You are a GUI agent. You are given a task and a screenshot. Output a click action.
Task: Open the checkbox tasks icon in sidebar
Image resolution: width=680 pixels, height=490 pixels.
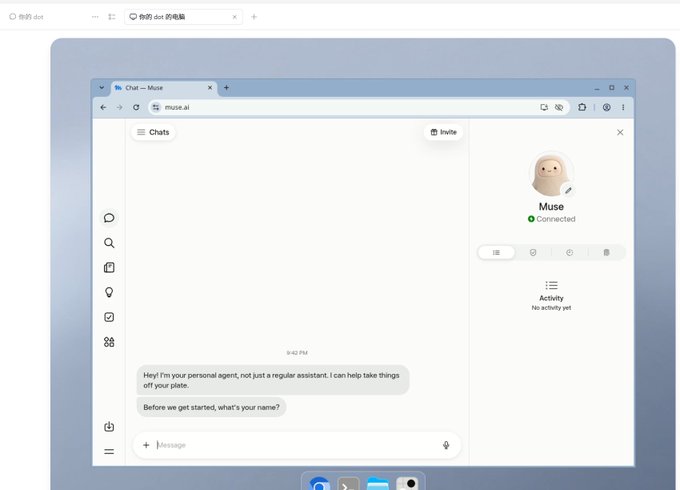pos(109,317)
